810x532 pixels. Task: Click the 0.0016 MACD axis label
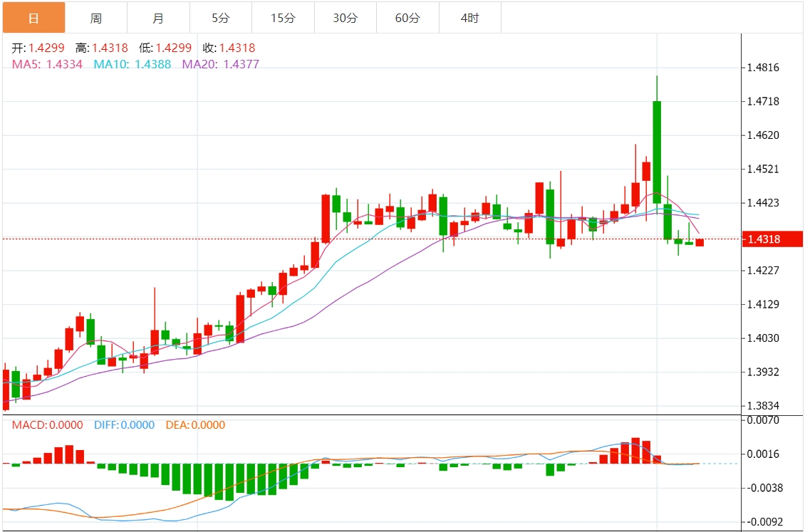763,454
